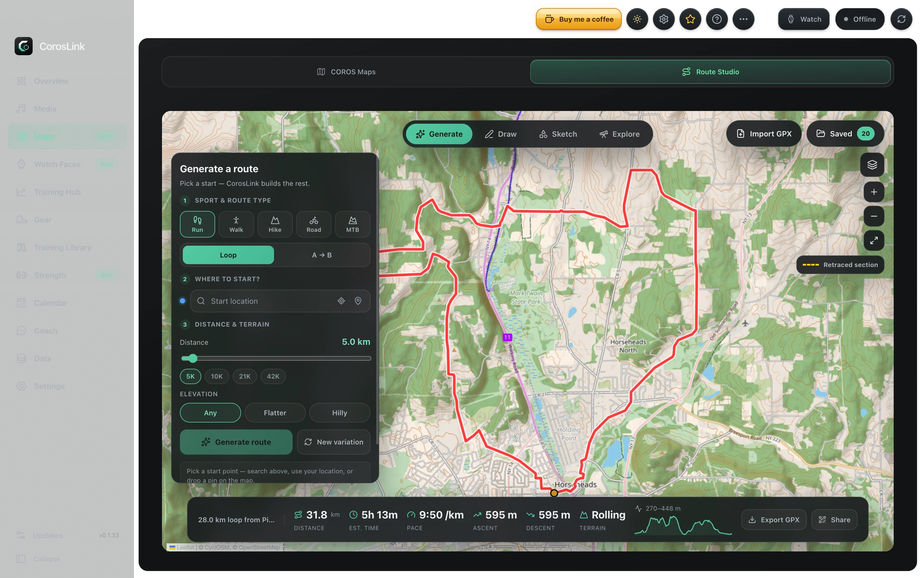924x578 pixels.
Task: Toggle the light/dark theme sun icon
Action: [637, 19]
